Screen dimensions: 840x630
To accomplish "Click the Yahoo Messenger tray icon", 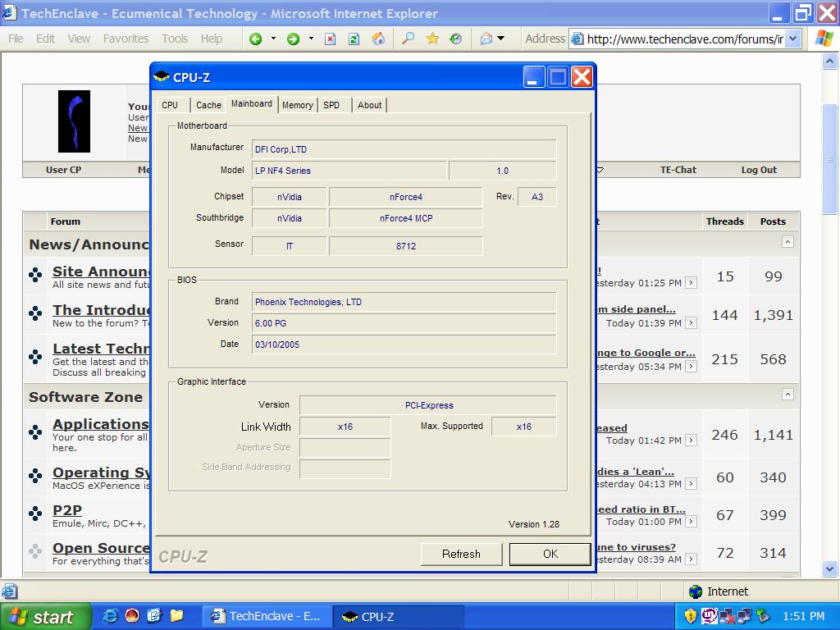I will 710,616.
